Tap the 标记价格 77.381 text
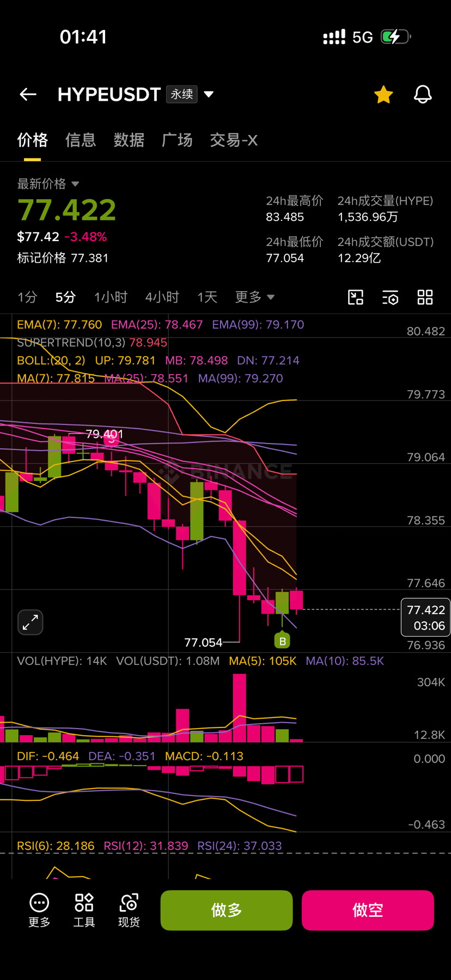 63,258
